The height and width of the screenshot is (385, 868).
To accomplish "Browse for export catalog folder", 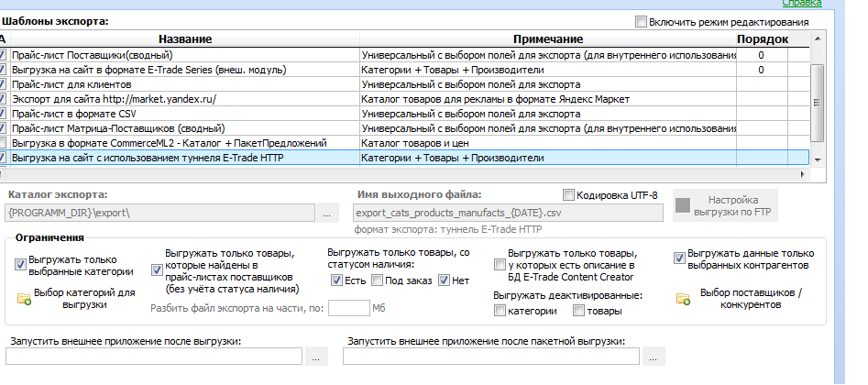I will pyautogui.click(x=327, y=214).
